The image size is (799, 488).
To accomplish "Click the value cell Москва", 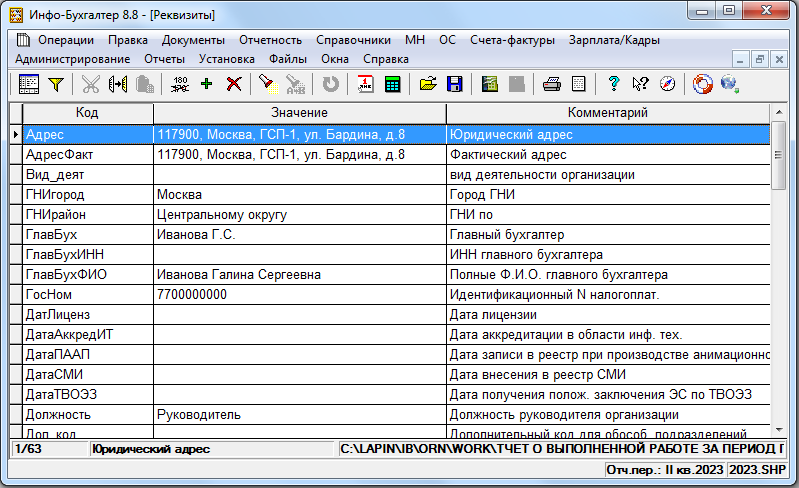I will 300,195.
